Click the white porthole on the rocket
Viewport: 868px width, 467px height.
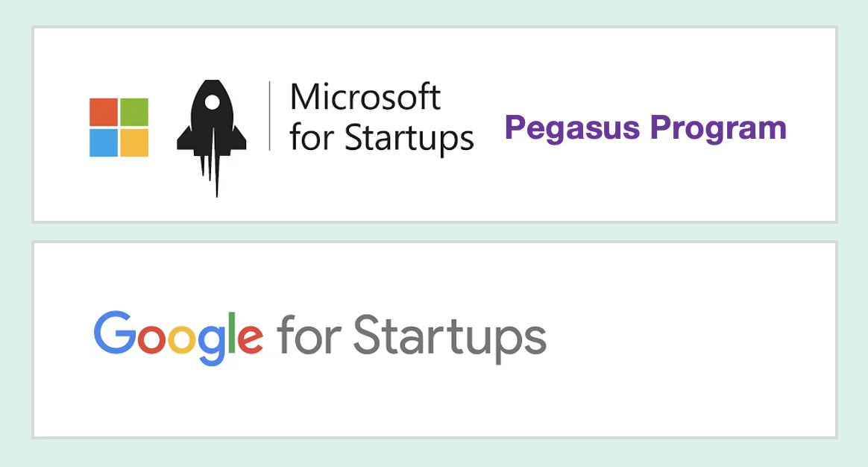pos(212,102)
